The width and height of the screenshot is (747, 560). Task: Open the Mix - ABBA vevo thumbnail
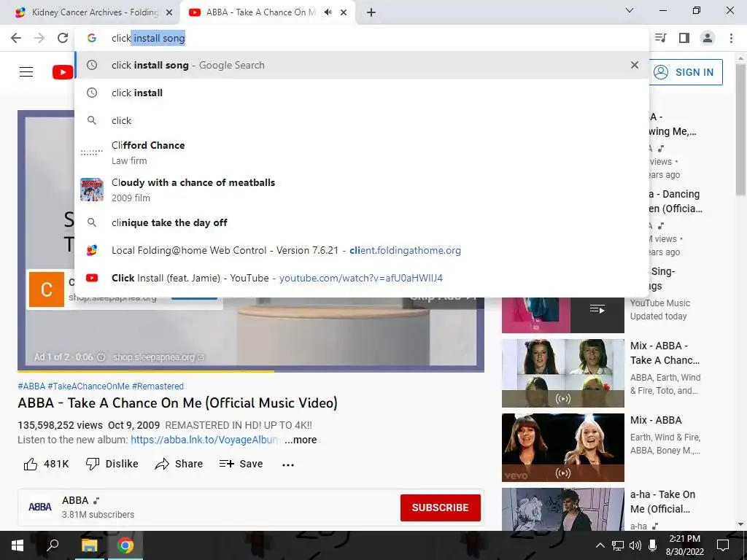pyautogui.click(x=562, y=448)
